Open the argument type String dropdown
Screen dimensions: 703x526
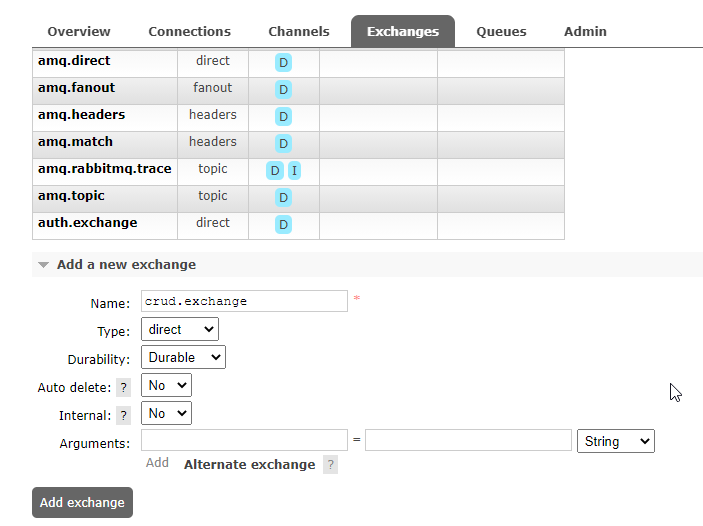pyautogui.click(x=616, y=441)
